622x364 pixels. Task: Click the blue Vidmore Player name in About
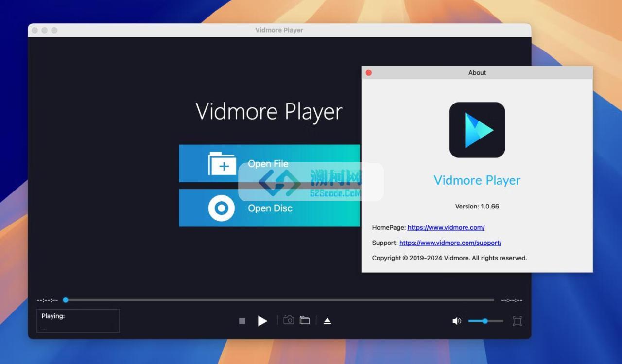[477, 180]
